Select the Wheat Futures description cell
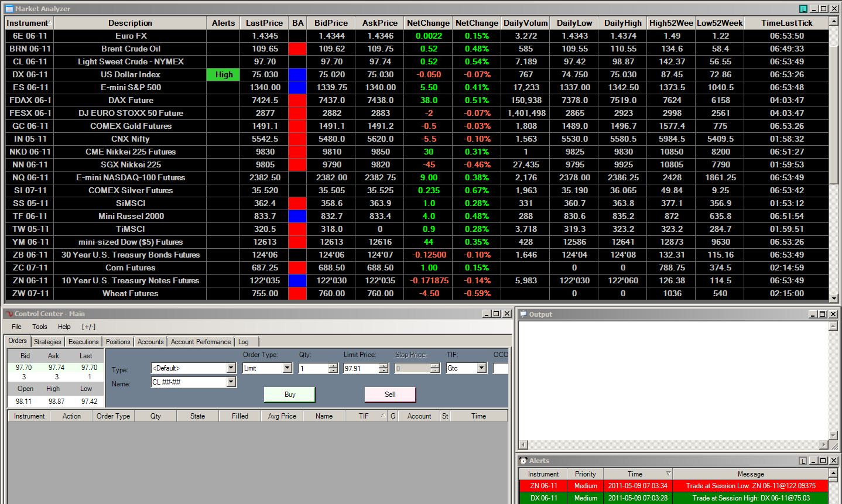Image resolution: width=842 pixels, height=504 pixels. tap(130, 293)
